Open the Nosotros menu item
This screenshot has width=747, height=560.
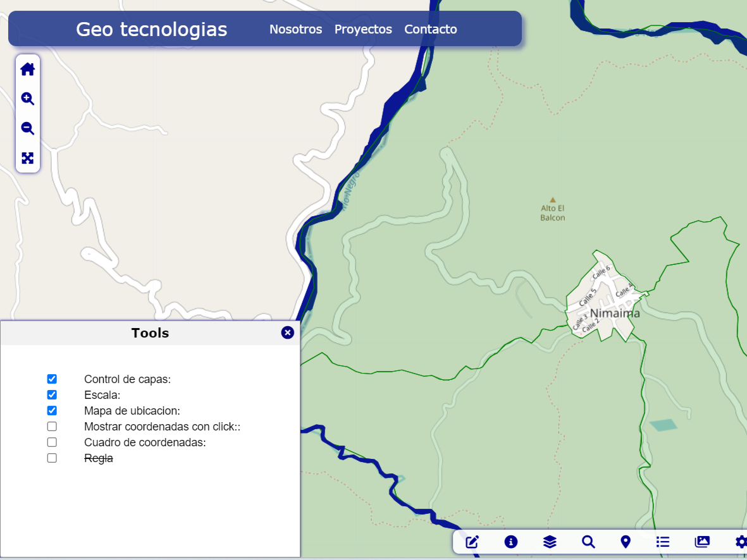tap(295, 29)
